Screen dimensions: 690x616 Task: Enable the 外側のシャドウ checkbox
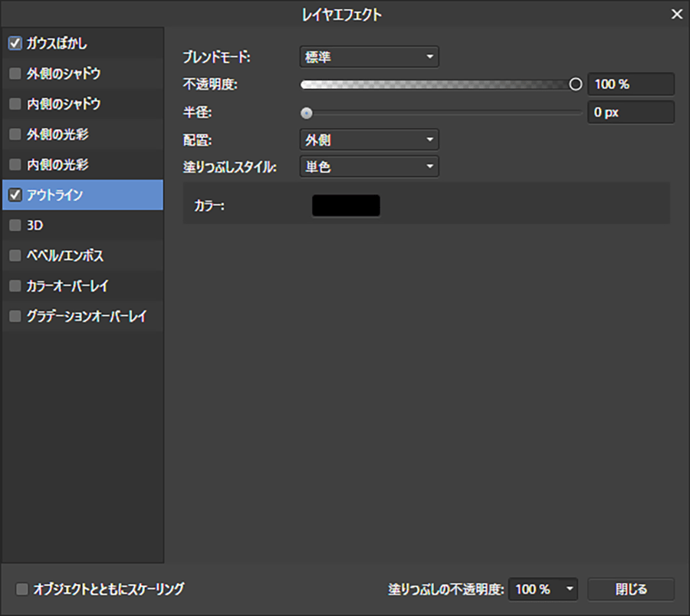click(x=15, y=74)
